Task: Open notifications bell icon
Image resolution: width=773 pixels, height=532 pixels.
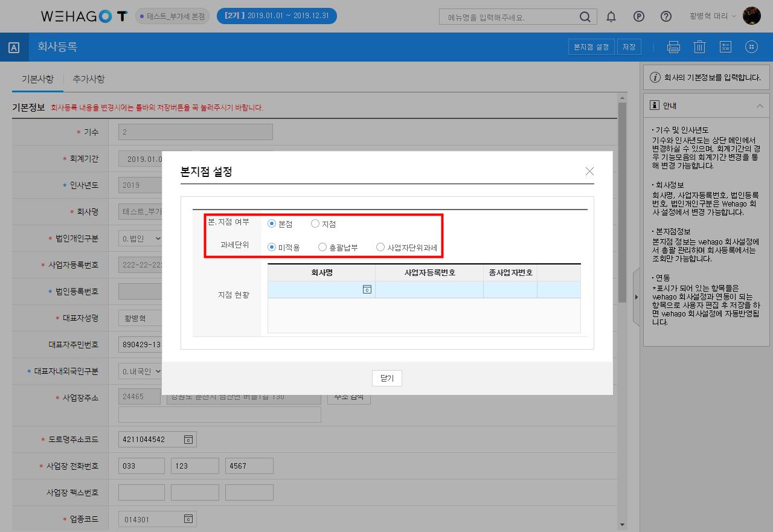Action: click(611, 17)
